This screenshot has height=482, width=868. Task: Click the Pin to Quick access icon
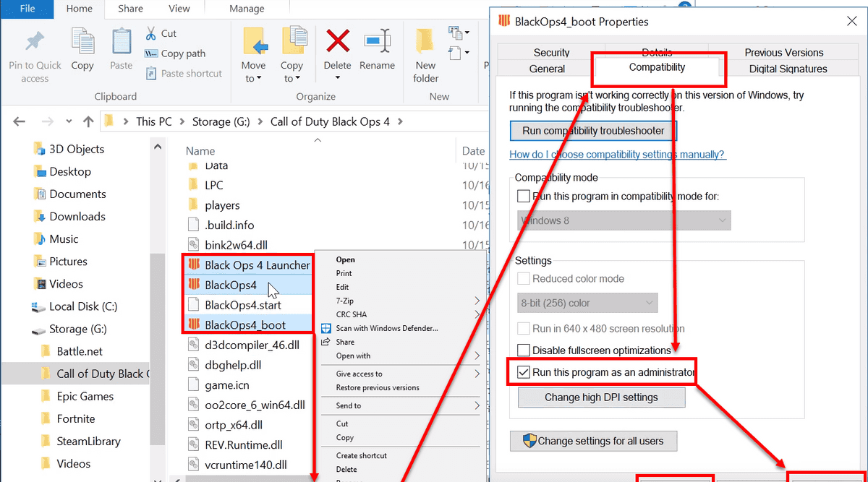click(35, 42)
